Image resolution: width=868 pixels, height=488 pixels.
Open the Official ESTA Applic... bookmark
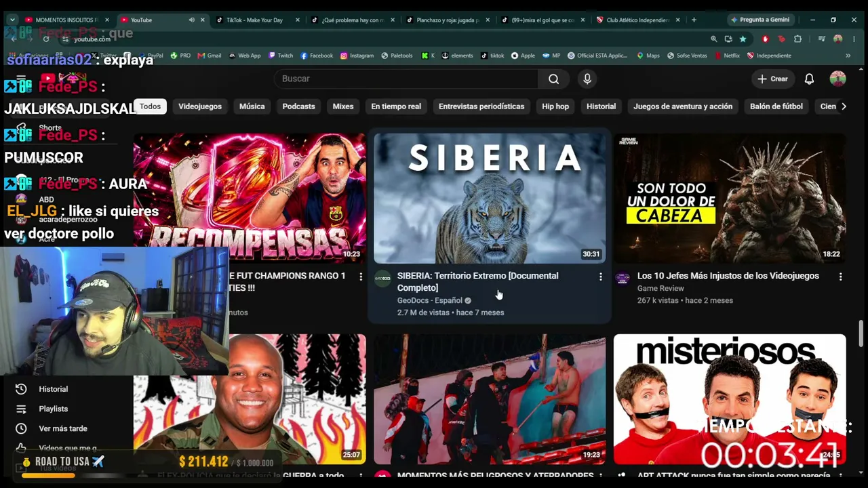(597, 56)
